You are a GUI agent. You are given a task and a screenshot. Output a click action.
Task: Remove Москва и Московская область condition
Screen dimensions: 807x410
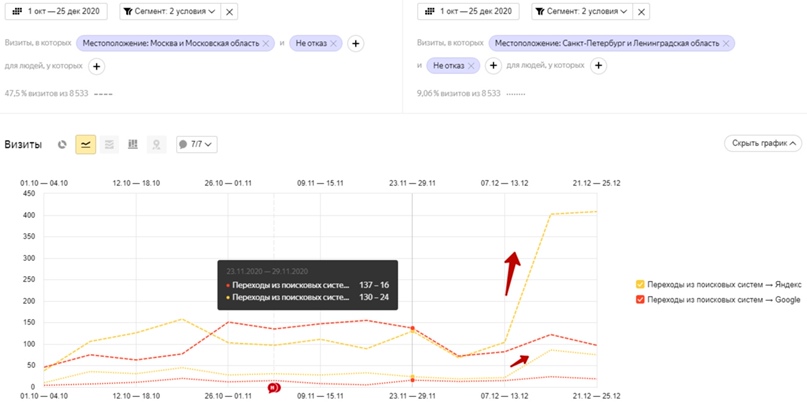coord(266,44)
